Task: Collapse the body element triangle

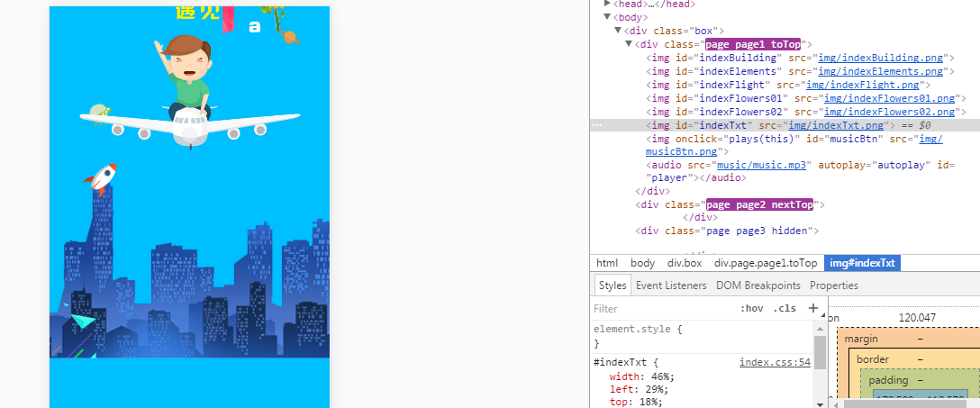Action: tap(607, 17)
